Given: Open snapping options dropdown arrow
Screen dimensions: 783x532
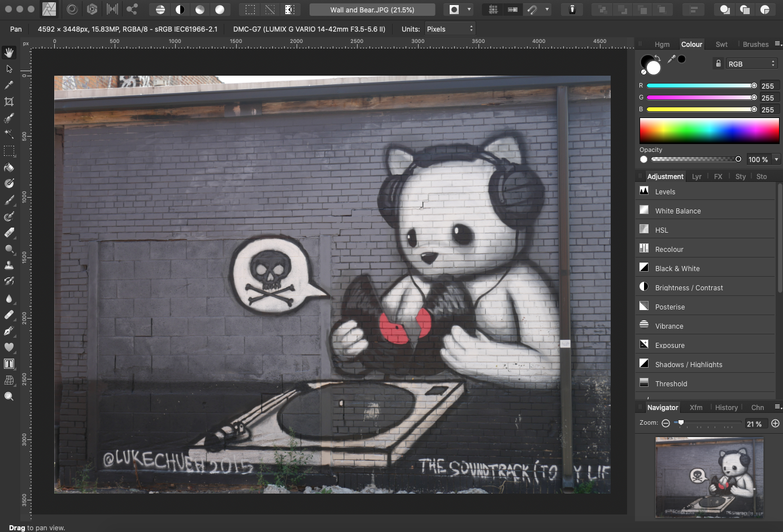Looking at the screenshot, I should [x=547, y=10].
